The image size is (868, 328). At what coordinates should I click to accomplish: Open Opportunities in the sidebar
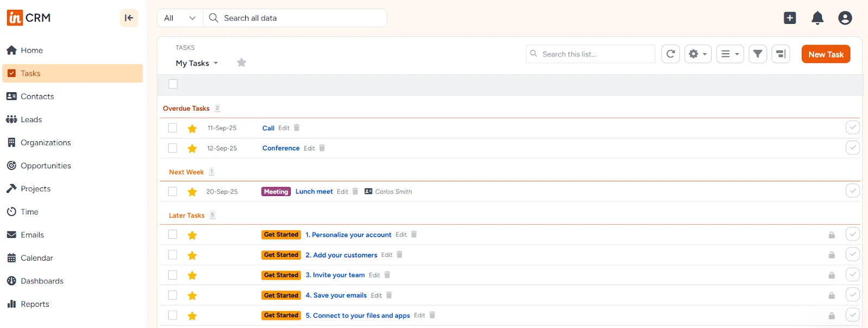tap(73, 166)
